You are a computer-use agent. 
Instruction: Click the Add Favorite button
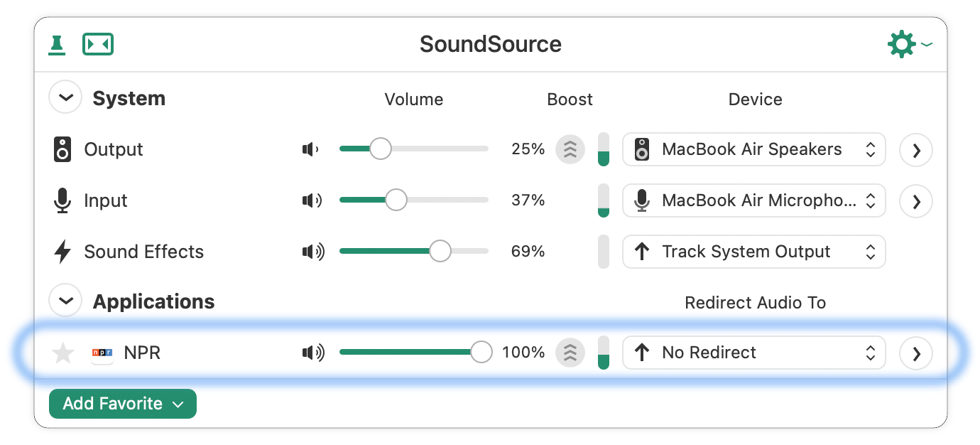pos(123,404)
